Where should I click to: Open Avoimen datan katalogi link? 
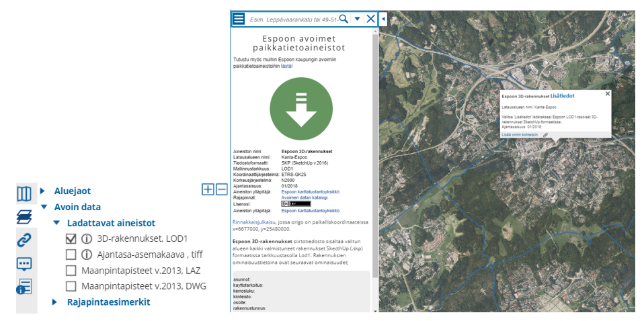tap(305, 198)
